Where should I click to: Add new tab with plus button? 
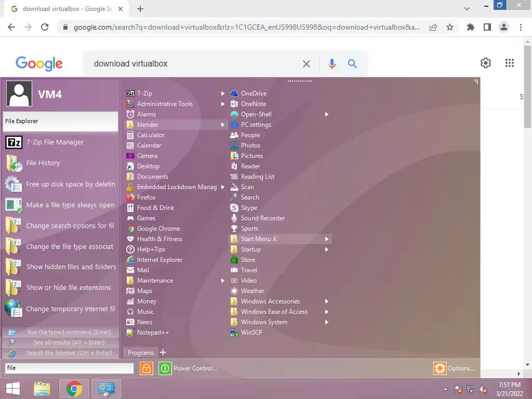pyautogui.click(x=163, y=353)
